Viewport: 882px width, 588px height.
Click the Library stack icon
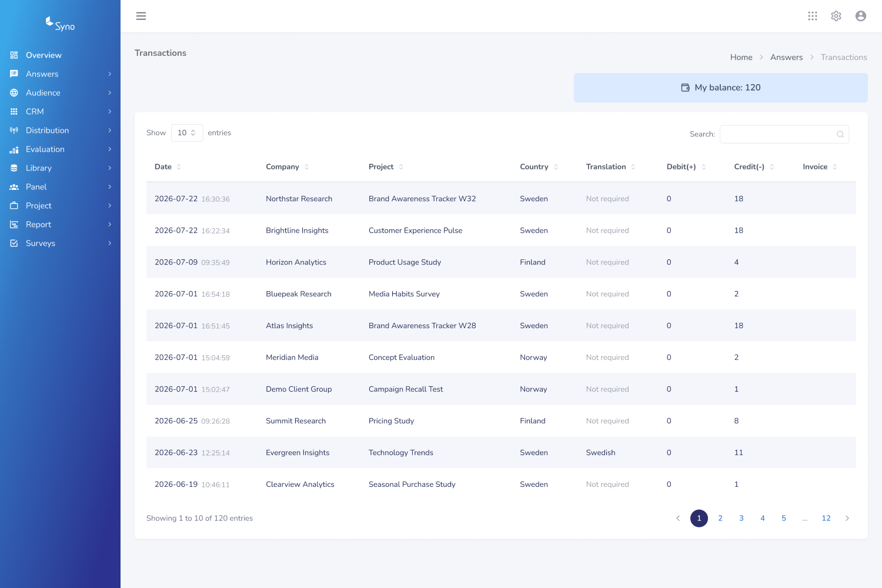pyautogui.click(x=14, y=168)
